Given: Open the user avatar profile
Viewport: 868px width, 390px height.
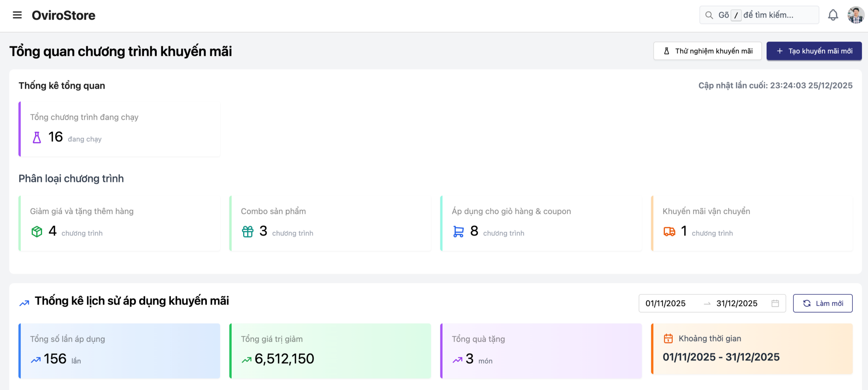Looking at the screenshot, I should (855, 15).
